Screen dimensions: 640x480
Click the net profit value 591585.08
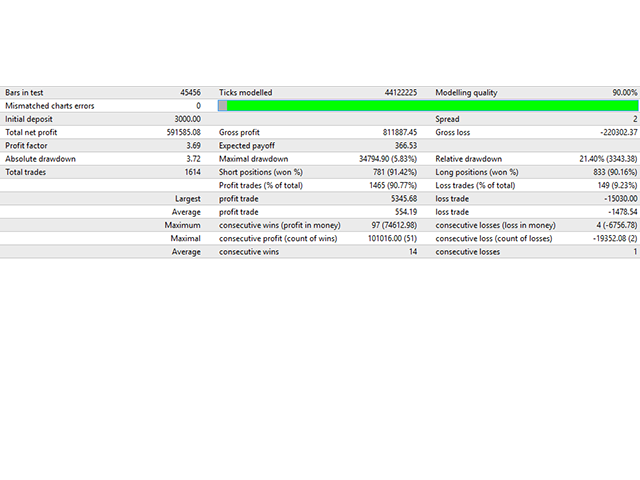184,132
